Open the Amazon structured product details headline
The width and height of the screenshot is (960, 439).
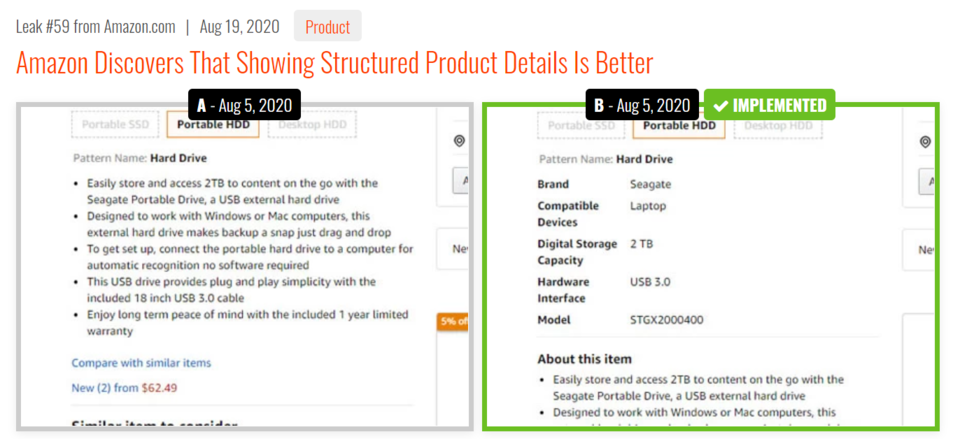click(334, 64)
